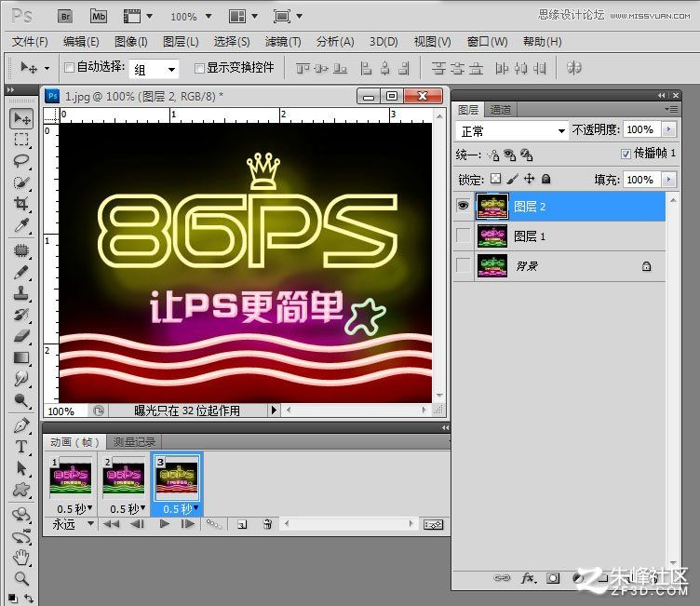This screenshot has width=700, height=606.
Task: Select the Hand tool
Action: (x=21, y=558)
